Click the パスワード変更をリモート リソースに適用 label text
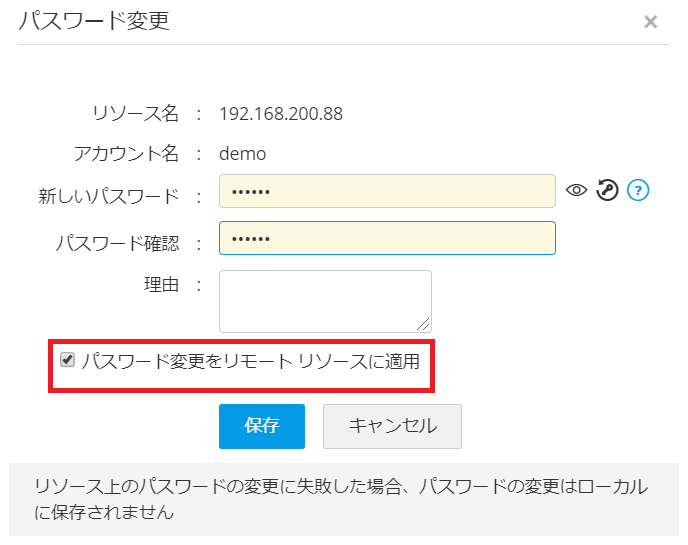This screenshot has width=688, height=545. pos(250,360)
